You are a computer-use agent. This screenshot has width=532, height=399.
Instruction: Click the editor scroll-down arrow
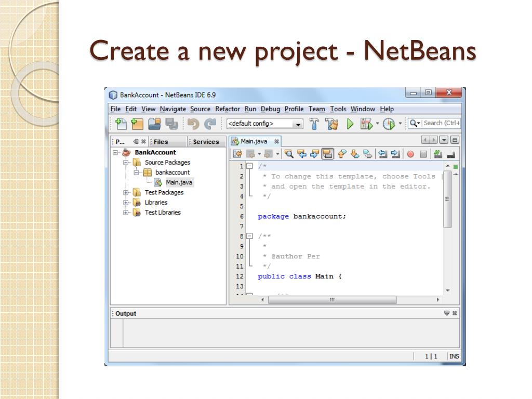pyautogui.click(x=448, y=290)
